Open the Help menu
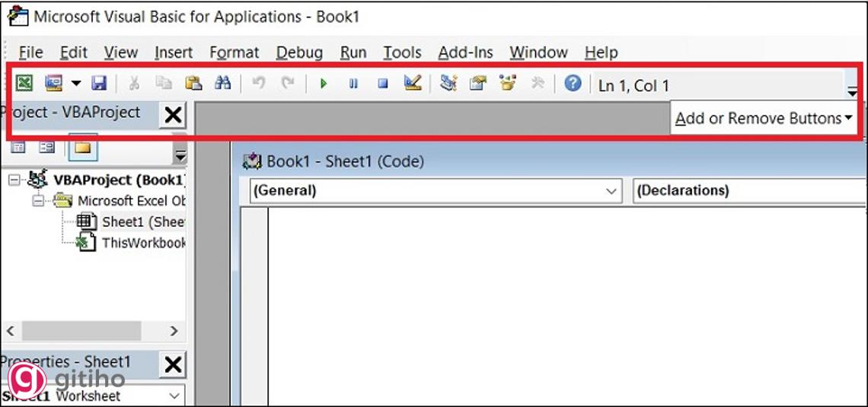The height and width of the screenshot is (407, 868). pyautogui.click(x=602, y=52)
